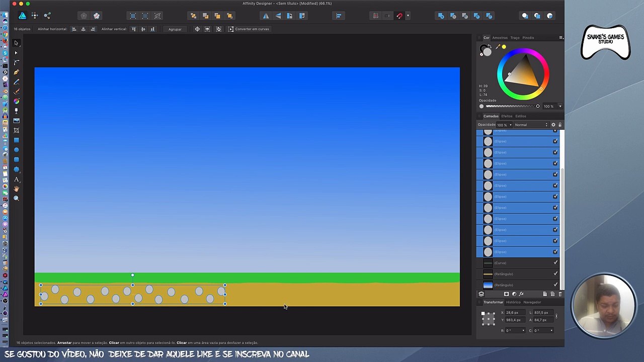Image resolution: width=644 pixels, height=362 pixels.
Task: Open snapping options dropdown arrow beside magnet
Action: tap(408, 16)
